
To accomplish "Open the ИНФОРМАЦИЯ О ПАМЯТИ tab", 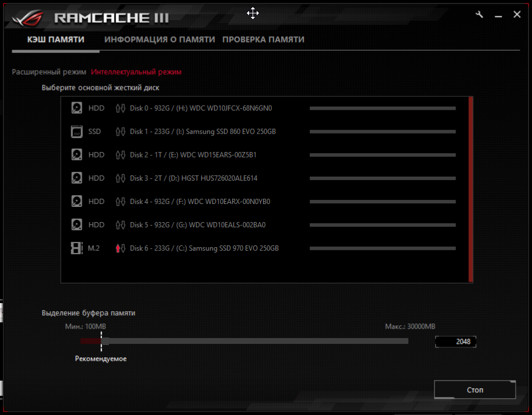I will 159,40.
